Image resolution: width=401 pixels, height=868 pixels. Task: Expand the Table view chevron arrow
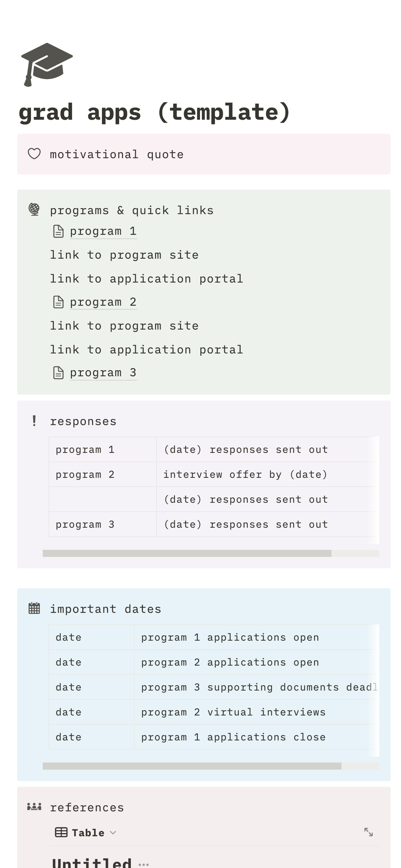coord(113,833)
